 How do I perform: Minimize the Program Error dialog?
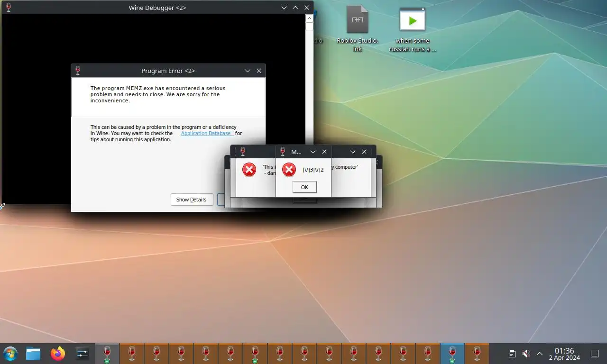pos(248,71)
